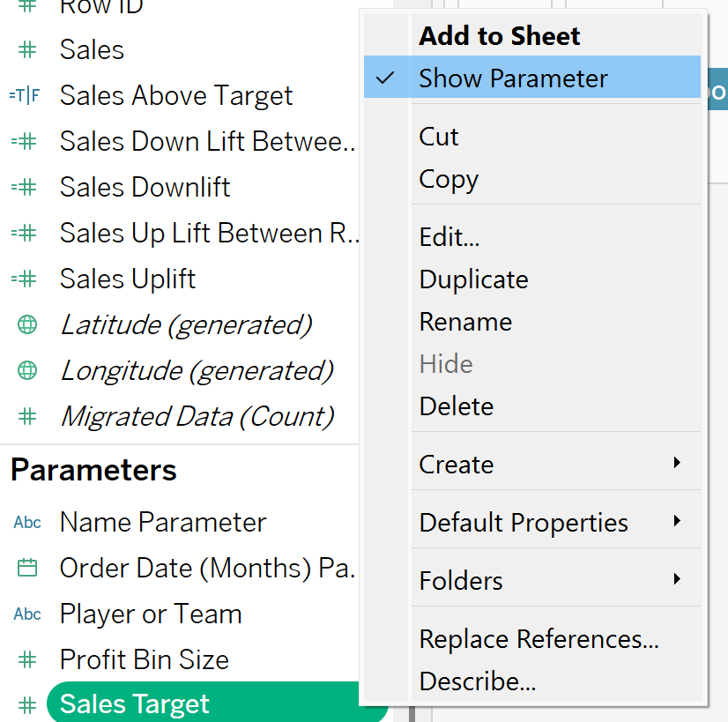Click the calendar icon for Order Date parameter

(27, 568)
